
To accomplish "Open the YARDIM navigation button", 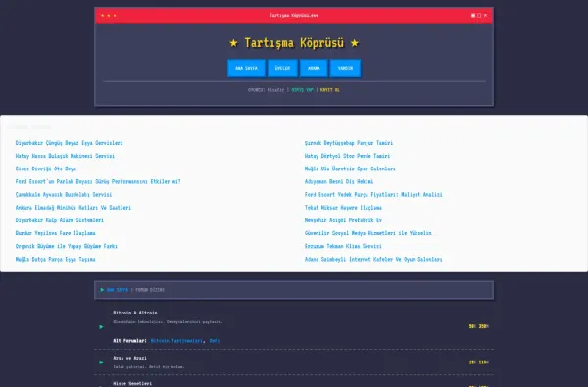I will [x=345, y=68].
